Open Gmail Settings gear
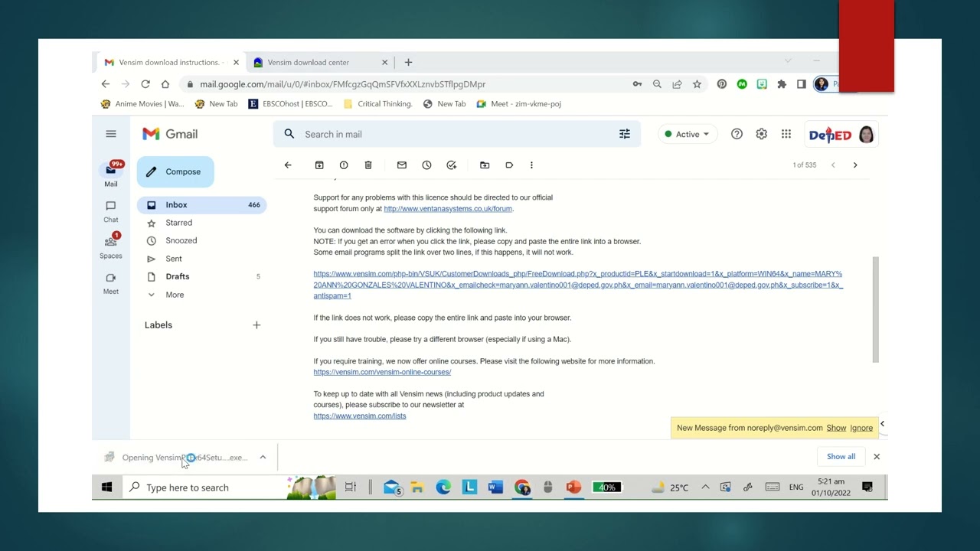This screenshot has height=551, width=980. click(x=761, y=134)
